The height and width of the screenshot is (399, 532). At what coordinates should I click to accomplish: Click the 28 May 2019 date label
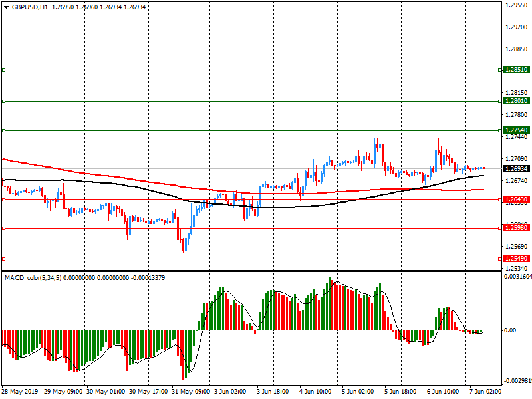19,392
